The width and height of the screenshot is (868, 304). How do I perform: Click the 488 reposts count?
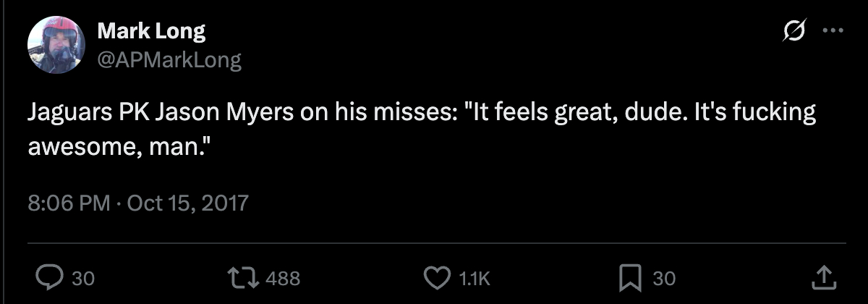281,278
